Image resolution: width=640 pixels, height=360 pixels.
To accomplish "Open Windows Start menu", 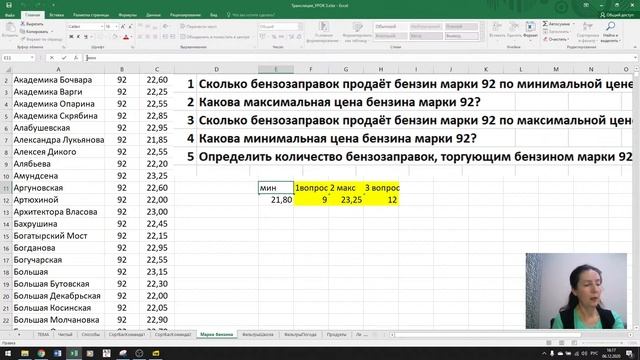I will (x=8, y=353).
